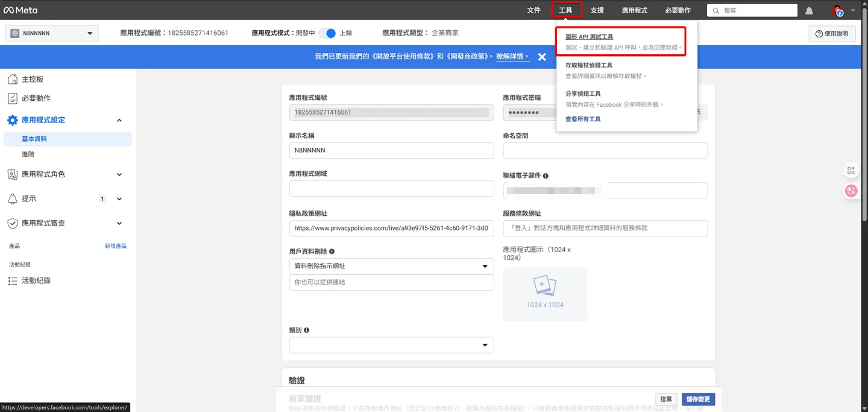The image size is (868, 412).
Task: Click the info icon next to 聯絡電子郵件
Action: tap(546, 176)
